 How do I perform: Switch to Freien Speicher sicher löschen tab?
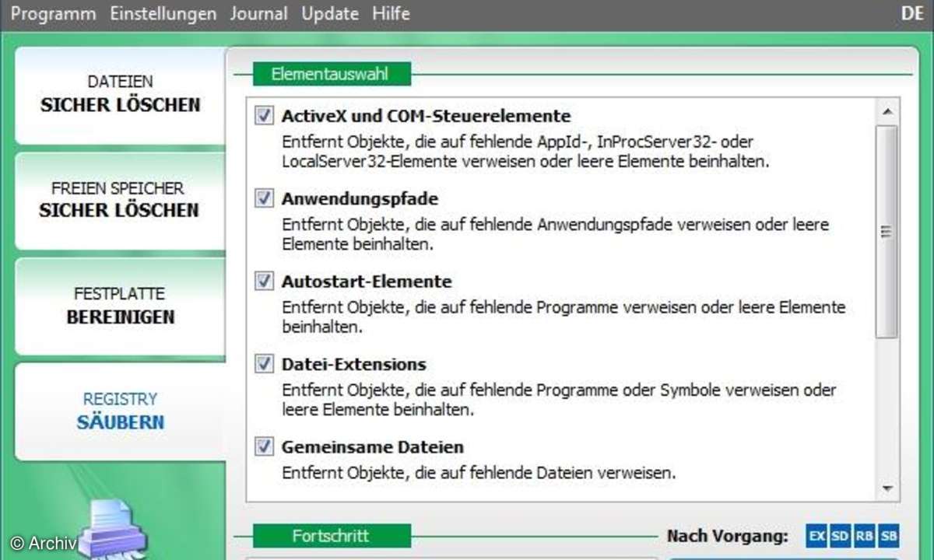[x=120, y=201]
